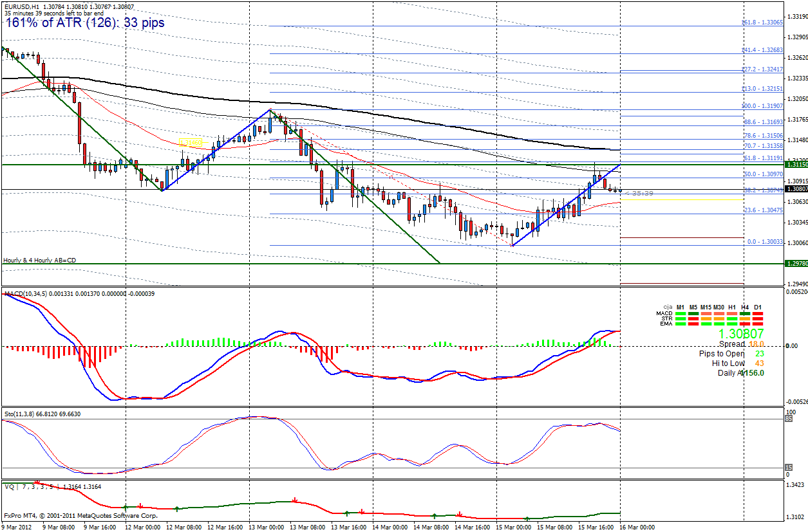This screenshot has width=808, height=532.
Task: Switch to the H4 timeframe column header
Action: coord(745,307)
